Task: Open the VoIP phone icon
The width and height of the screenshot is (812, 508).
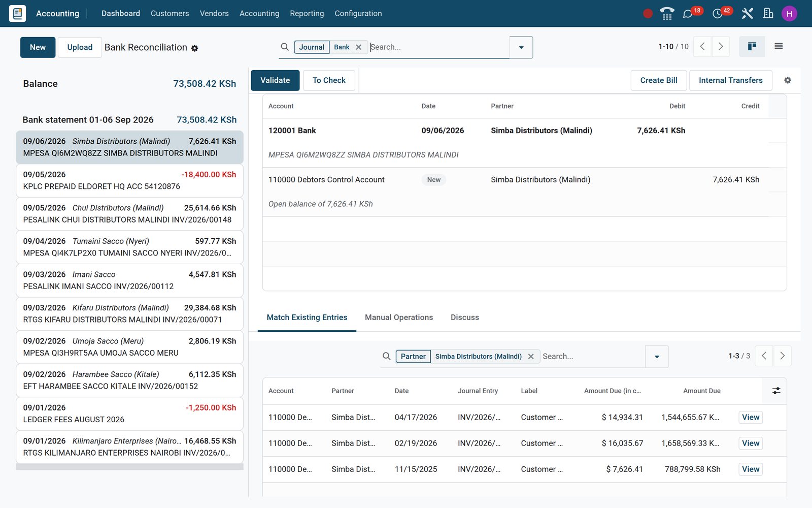Action: (x=667, y=14)
